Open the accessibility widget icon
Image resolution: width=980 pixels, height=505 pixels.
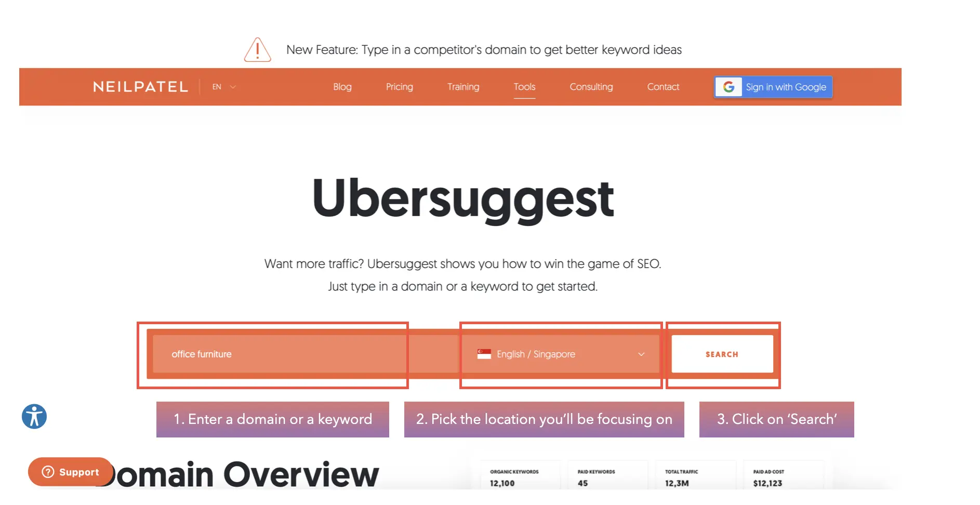pyautogui.click(x=34, y=416)
